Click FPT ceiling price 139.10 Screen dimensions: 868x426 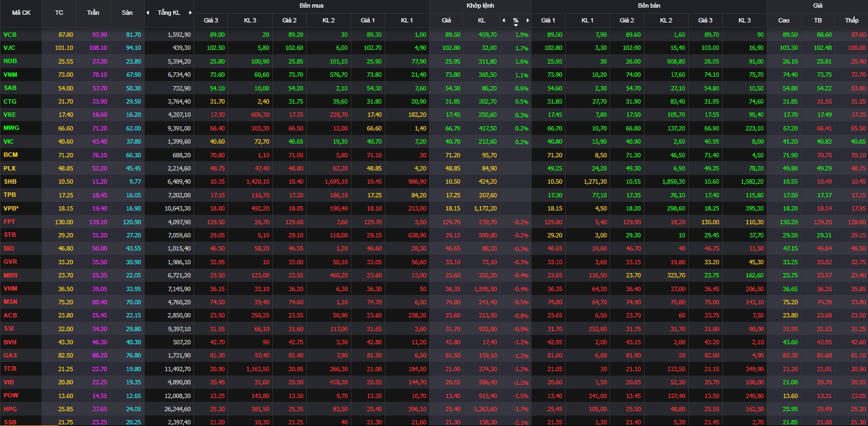coord(98,222)
